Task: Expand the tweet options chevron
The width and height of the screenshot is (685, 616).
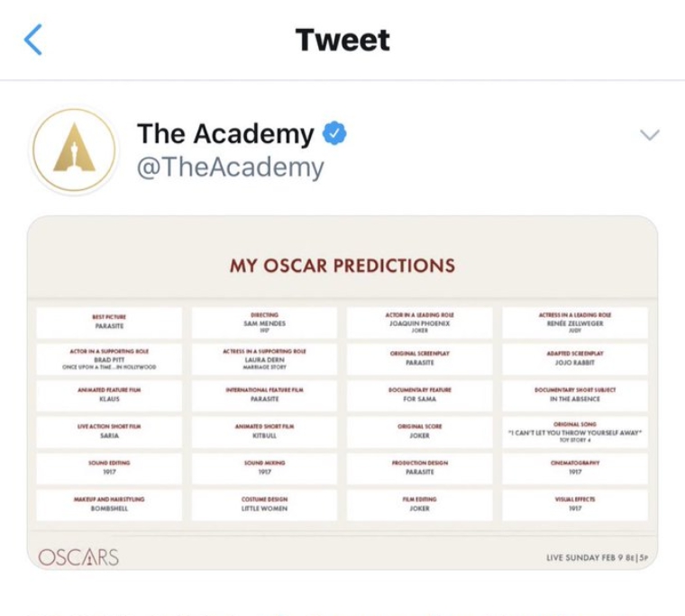Action: click(x=649, y=135)
